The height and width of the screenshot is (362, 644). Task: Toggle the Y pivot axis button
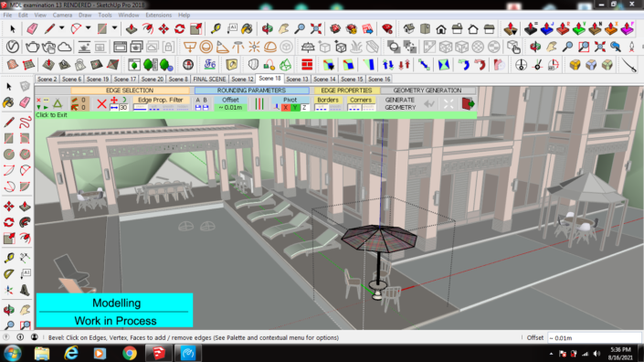point(295,108)
